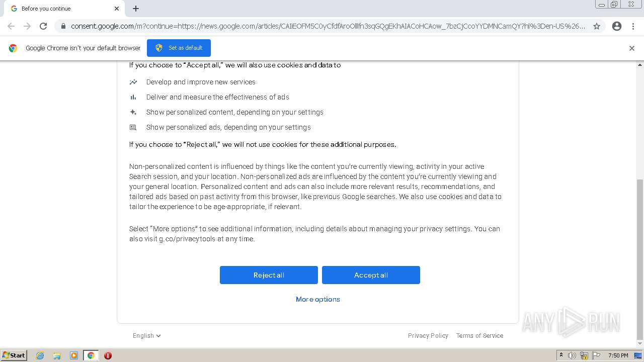644x362 pixels.
Task: Click the address bar URL field
Action: click(x=328, y=26)
